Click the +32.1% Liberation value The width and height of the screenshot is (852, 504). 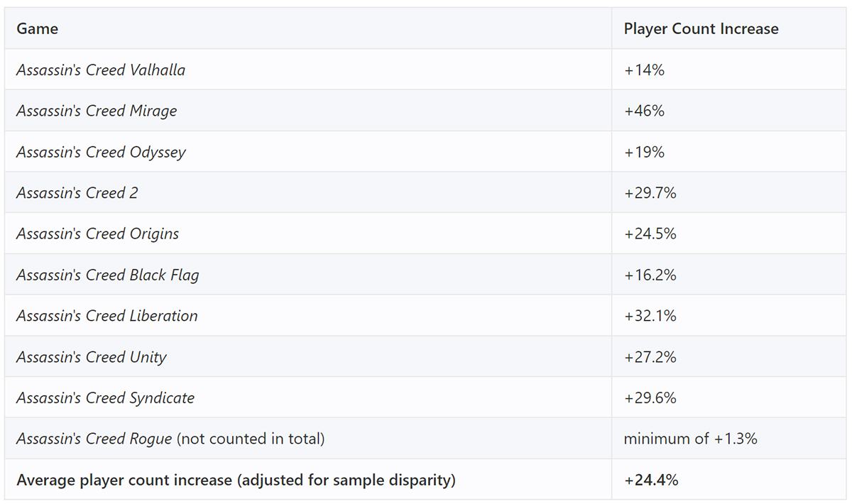650,316
